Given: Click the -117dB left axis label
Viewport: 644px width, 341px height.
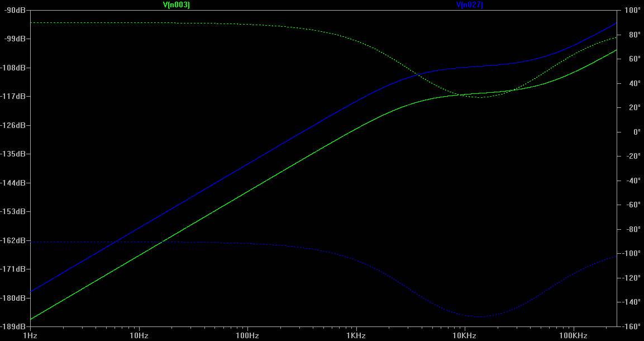Looking at the screenshot, I should (x=13, y=96).
